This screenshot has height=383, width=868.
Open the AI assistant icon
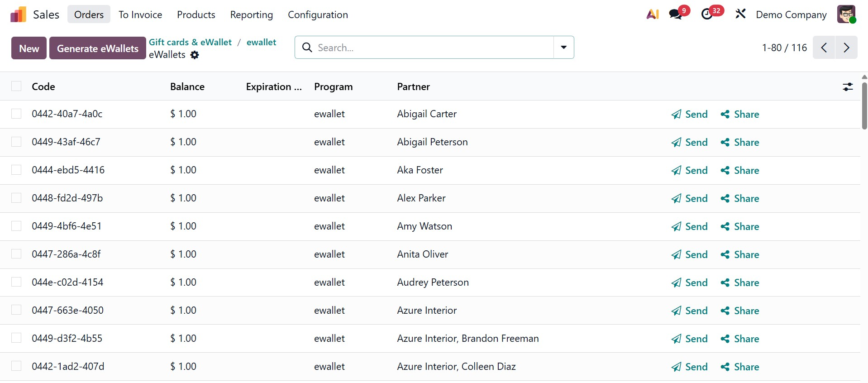(x=653, y=14)
